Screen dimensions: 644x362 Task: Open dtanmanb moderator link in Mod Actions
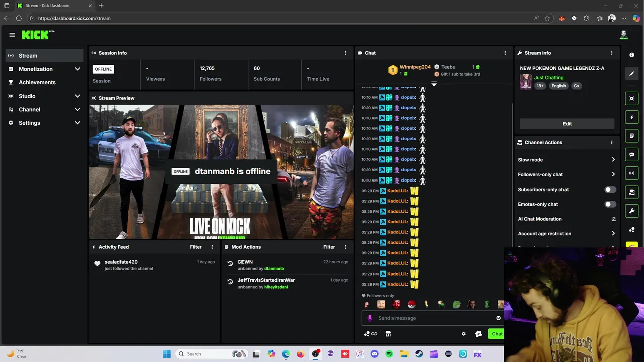[274, 269]
